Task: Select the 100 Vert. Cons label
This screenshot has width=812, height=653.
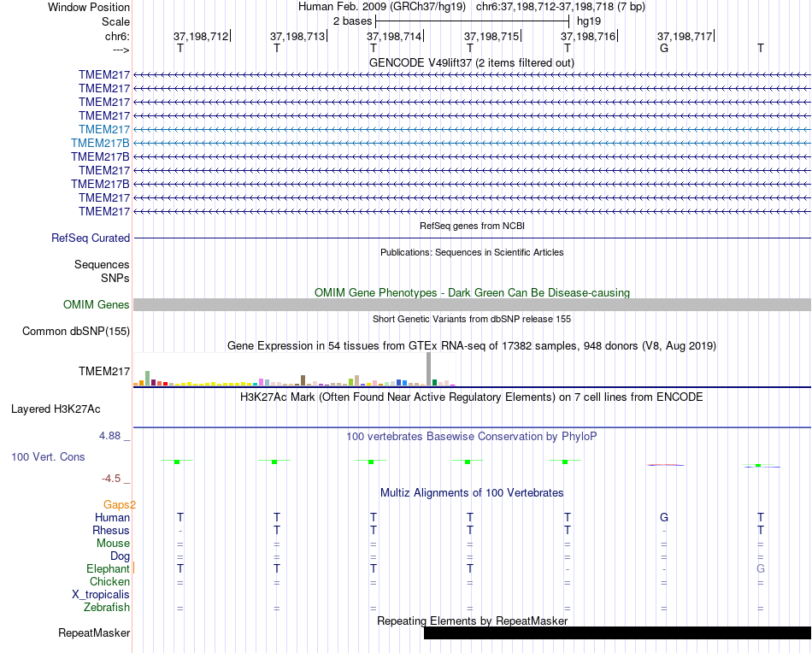Action: (x=48, y=456)
